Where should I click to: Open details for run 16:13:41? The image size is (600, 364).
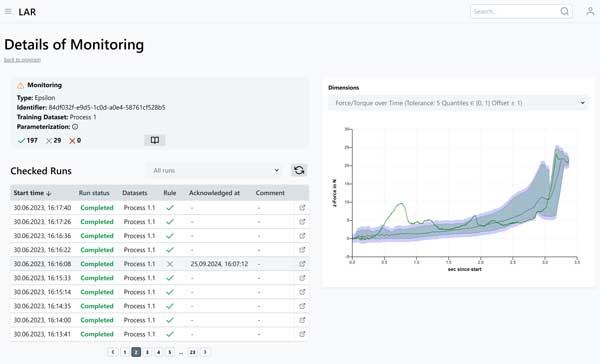click(302, 334)
